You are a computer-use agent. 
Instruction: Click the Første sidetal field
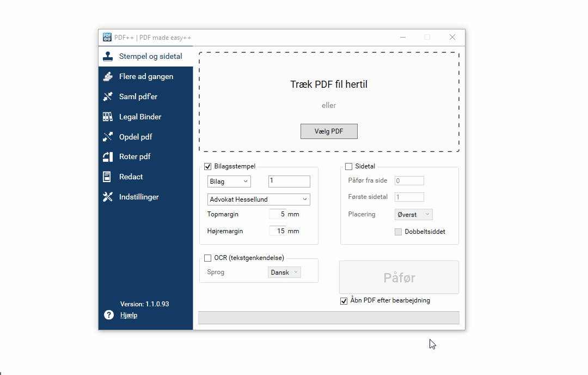pyautogui.click(x=409, y=197)
